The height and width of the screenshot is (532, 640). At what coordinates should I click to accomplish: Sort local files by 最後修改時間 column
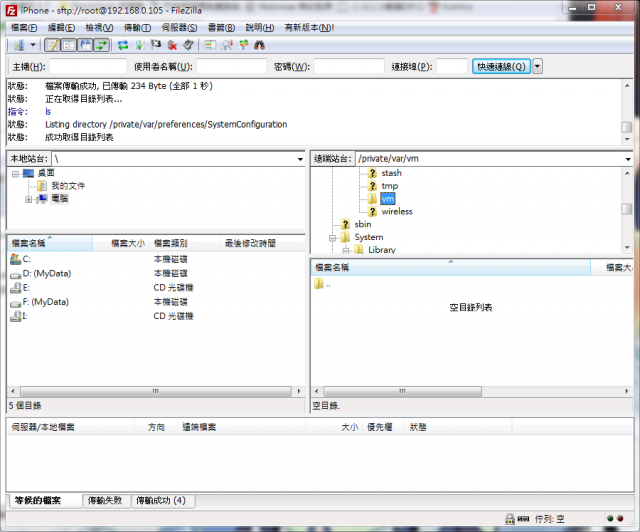click(262, 243)
